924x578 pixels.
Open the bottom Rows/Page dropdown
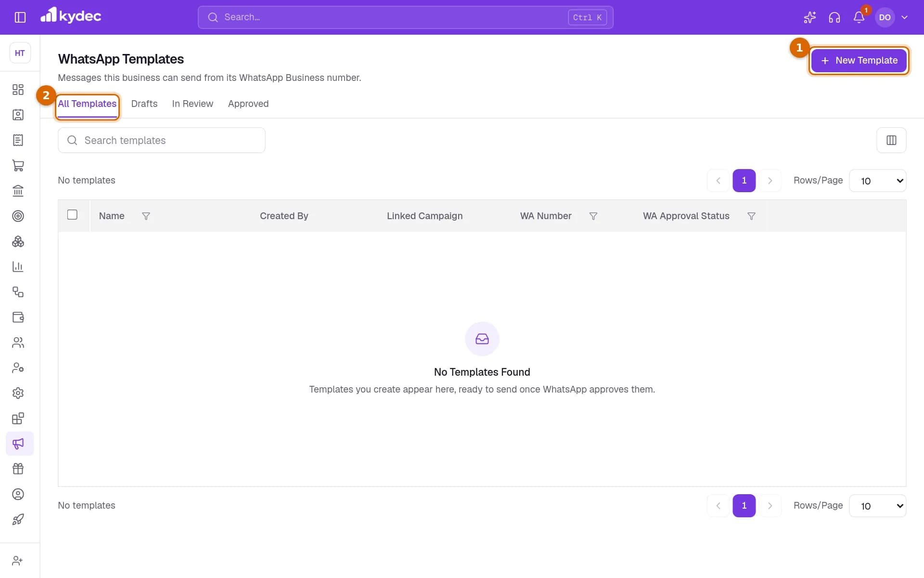coord(877,506)
